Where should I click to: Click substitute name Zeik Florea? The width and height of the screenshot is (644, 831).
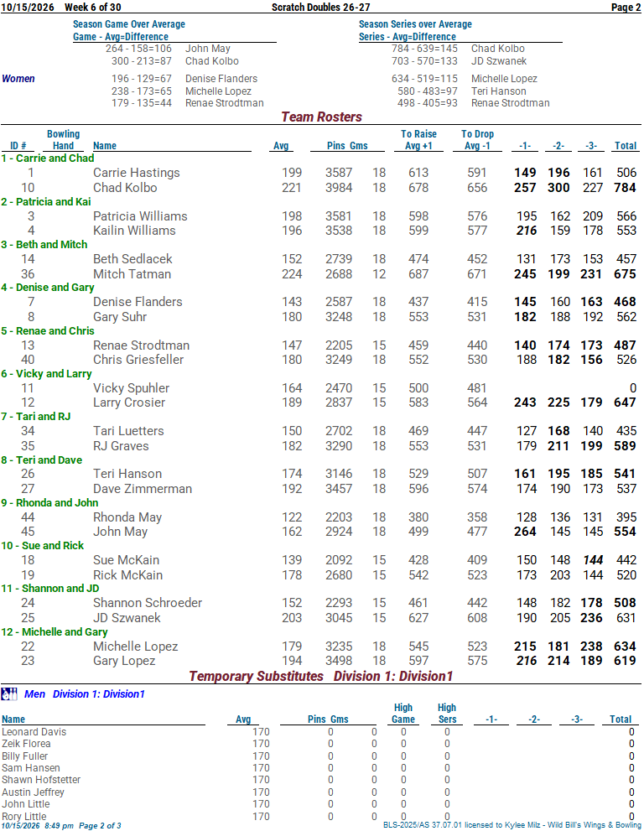(26, 744)
